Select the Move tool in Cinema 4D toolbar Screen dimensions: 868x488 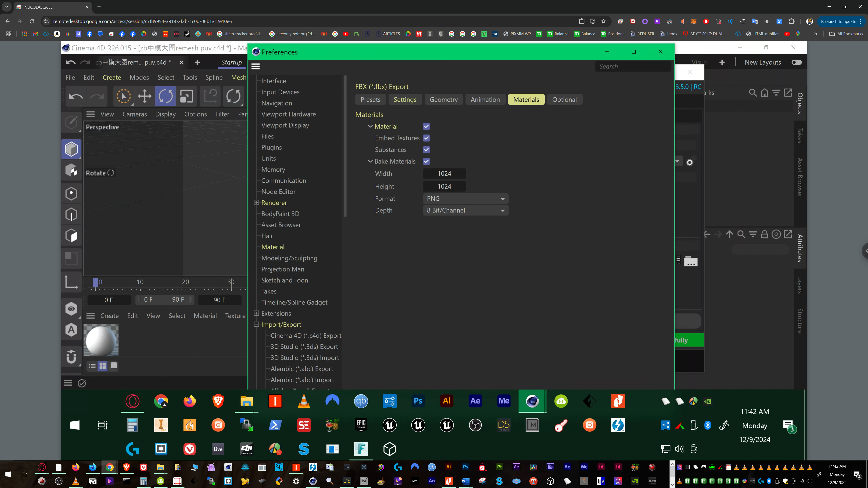145,96
